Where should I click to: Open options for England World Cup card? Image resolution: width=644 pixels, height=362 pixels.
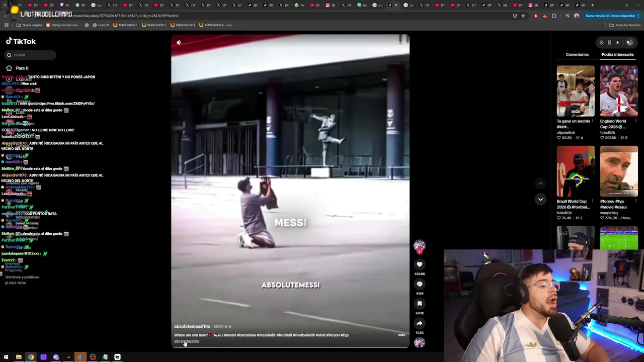click(x=636, y=121)
